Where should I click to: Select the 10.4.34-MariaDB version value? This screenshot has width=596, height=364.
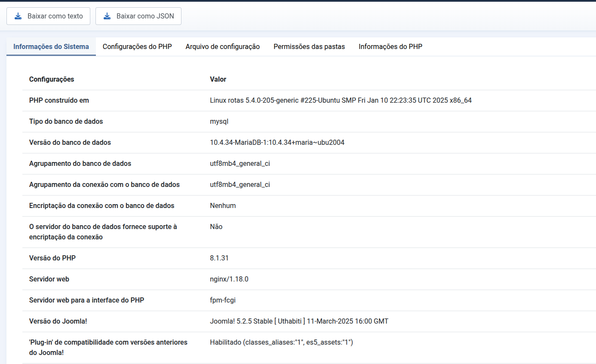(x=277, y=143)
